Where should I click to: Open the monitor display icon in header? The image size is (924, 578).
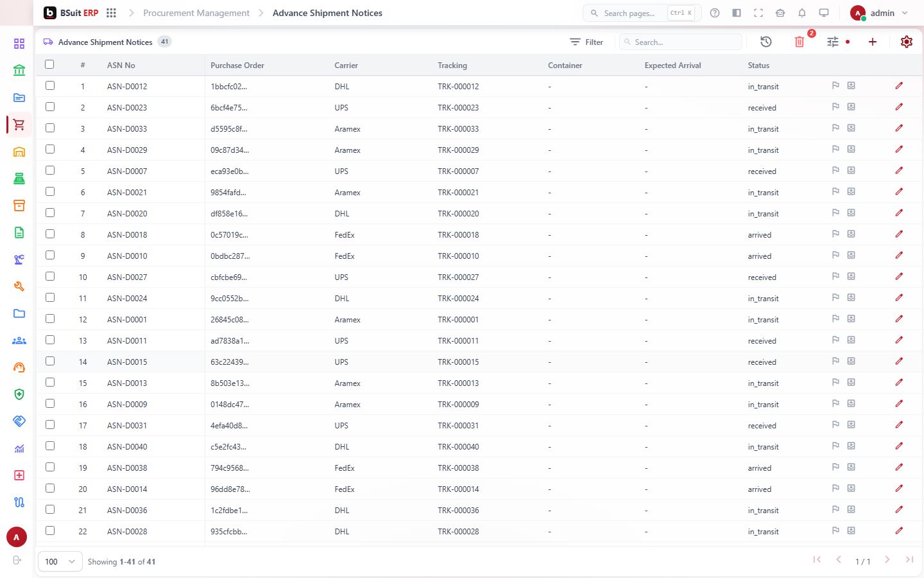coord(824,13)
